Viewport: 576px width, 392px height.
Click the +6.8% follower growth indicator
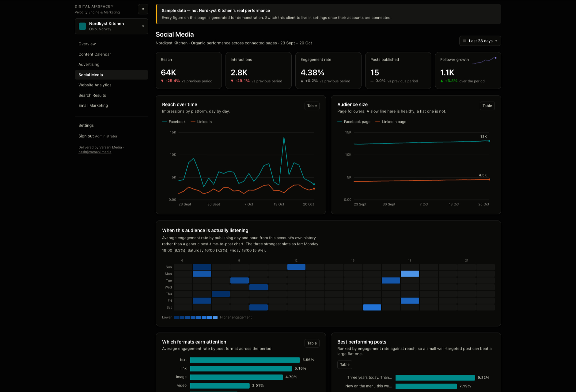(x=449, y=81)
